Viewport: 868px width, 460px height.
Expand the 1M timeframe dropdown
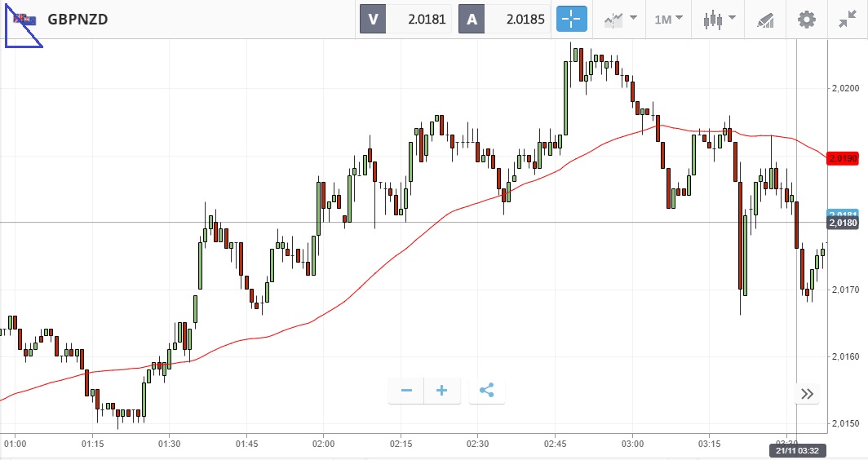tap(669, 19)
